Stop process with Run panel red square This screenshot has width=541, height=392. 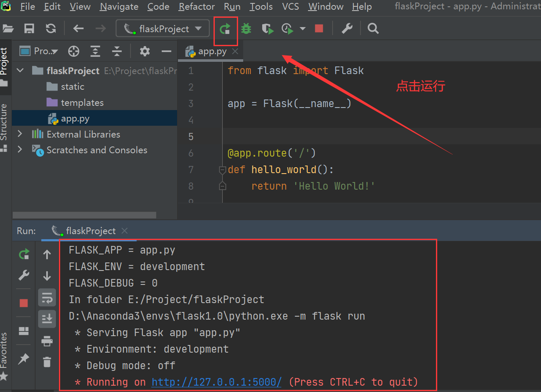[x=24, y=303]
